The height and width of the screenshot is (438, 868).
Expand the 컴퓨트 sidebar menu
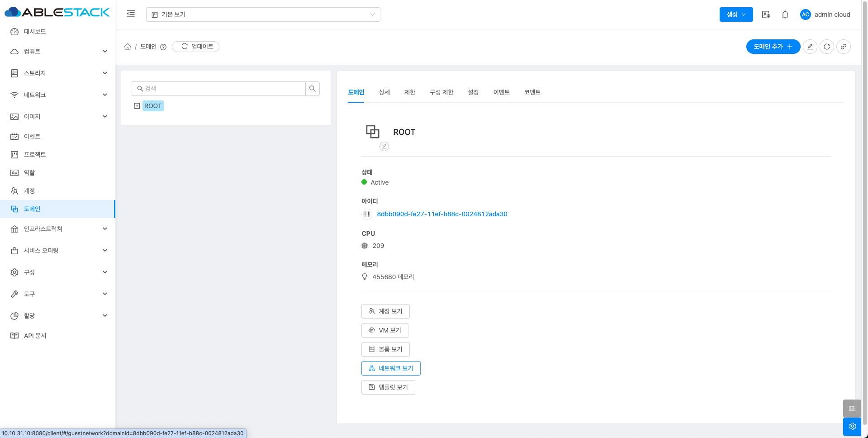coord(58,52)
